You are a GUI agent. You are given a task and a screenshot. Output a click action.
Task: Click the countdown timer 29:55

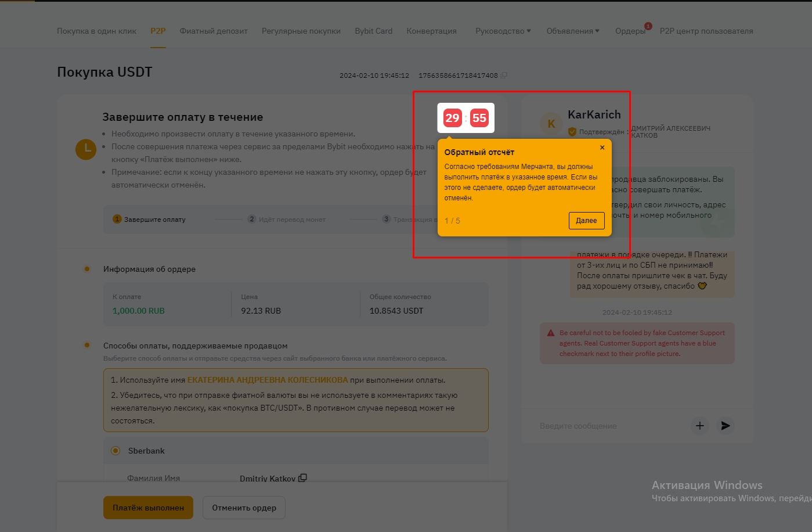465,118
